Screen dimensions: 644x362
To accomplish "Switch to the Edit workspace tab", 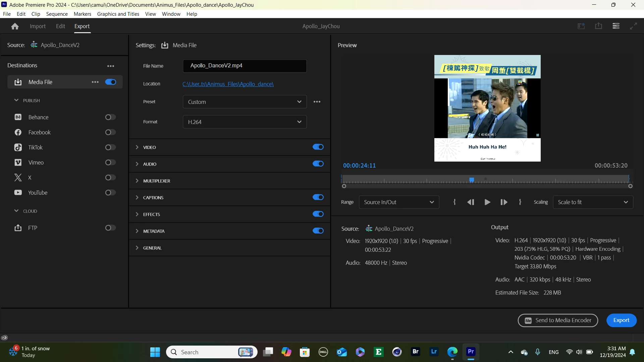I will coord(60,26).
